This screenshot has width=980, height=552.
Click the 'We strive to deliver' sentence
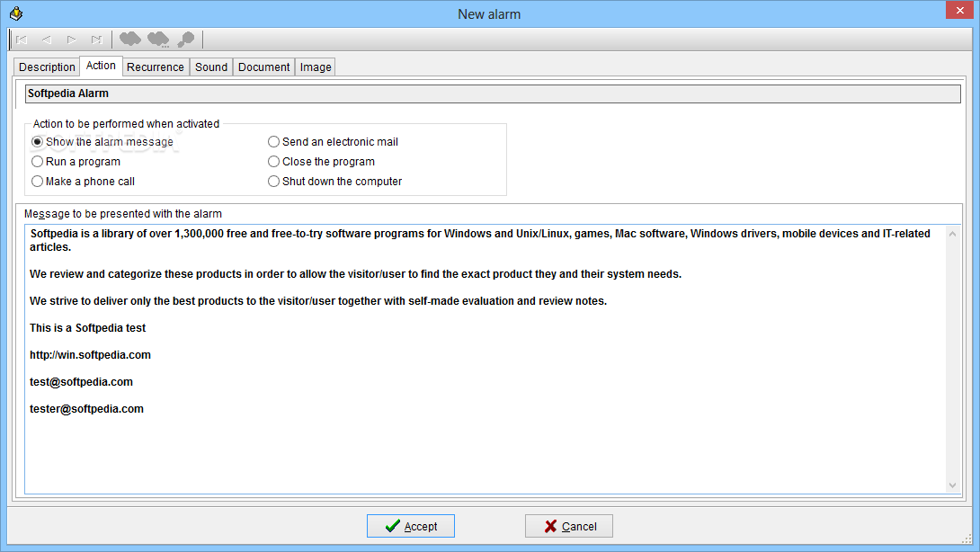tap(318, 301)
